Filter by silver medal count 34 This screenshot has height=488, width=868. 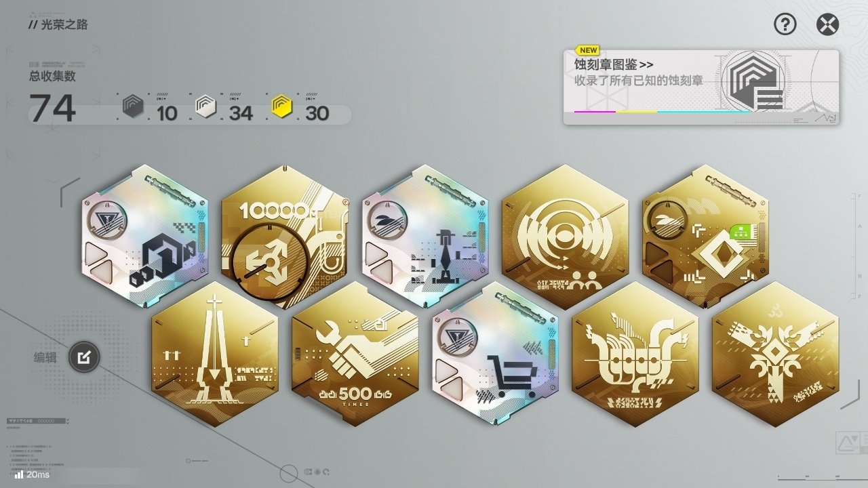tap(224, 108)
